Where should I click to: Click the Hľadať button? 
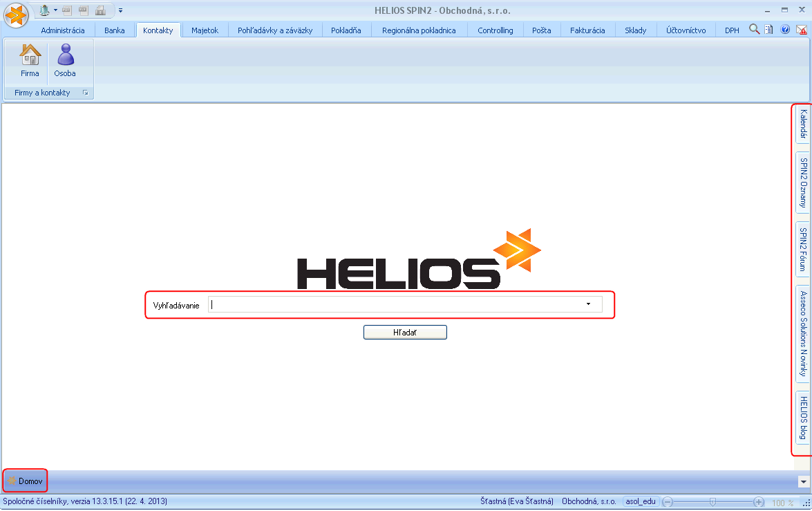(405, 332)
